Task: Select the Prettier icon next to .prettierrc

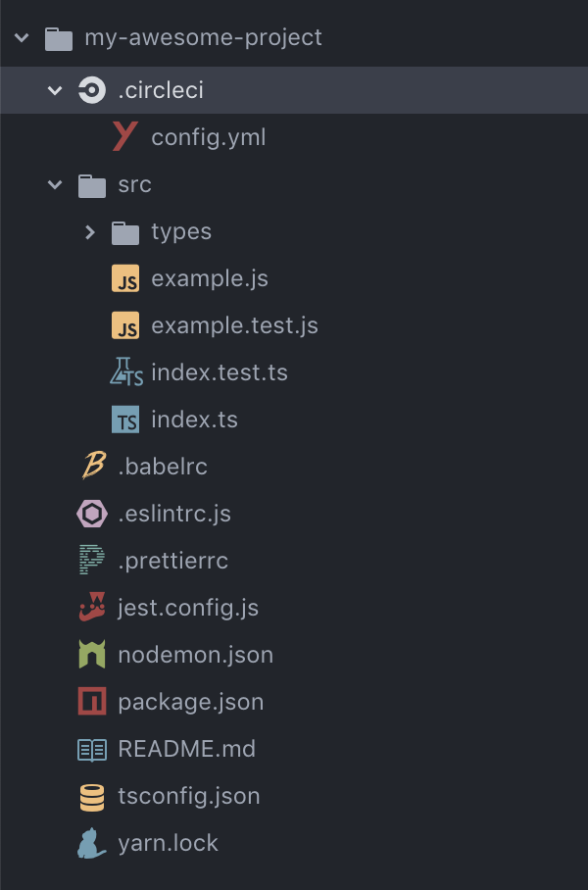Action: click(x=92, y=561)
